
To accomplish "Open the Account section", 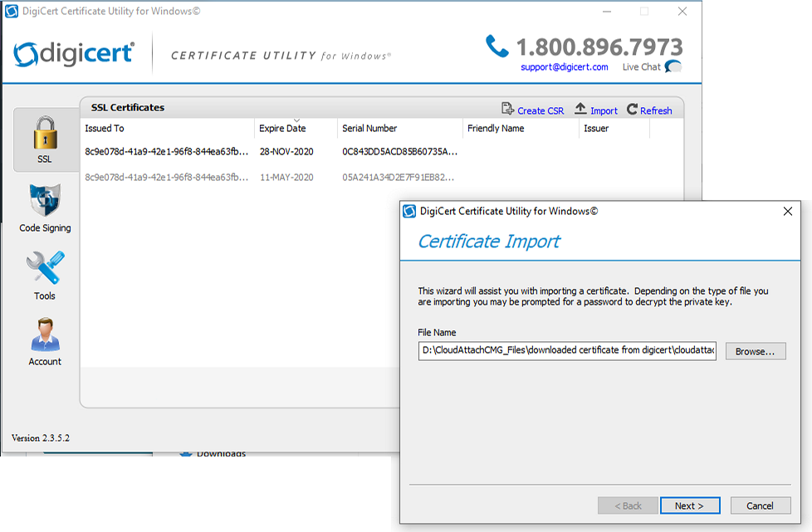I will coord(45,342).
